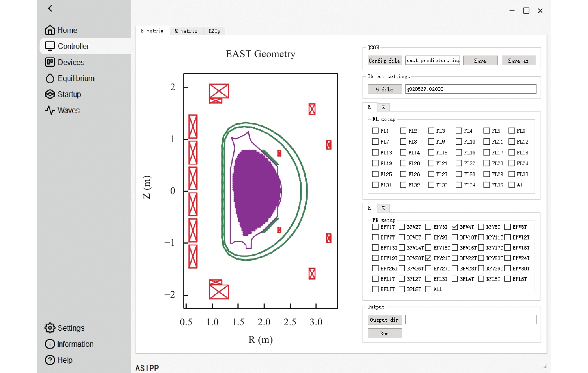Switch to the M matrix tab
The width and height of the screenshot is (588, 373).
pyautogui.click(x=186, y=31)
